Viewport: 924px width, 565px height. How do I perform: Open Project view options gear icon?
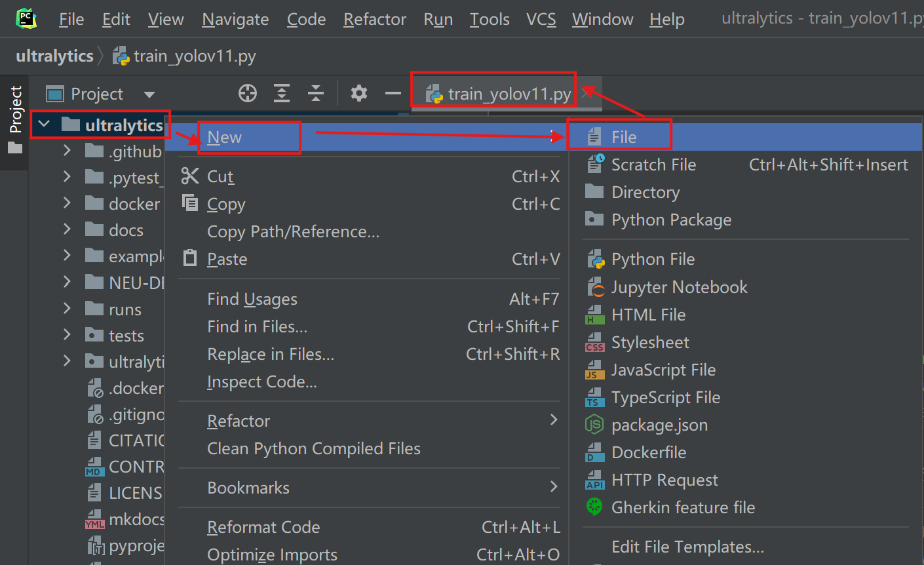359,94
